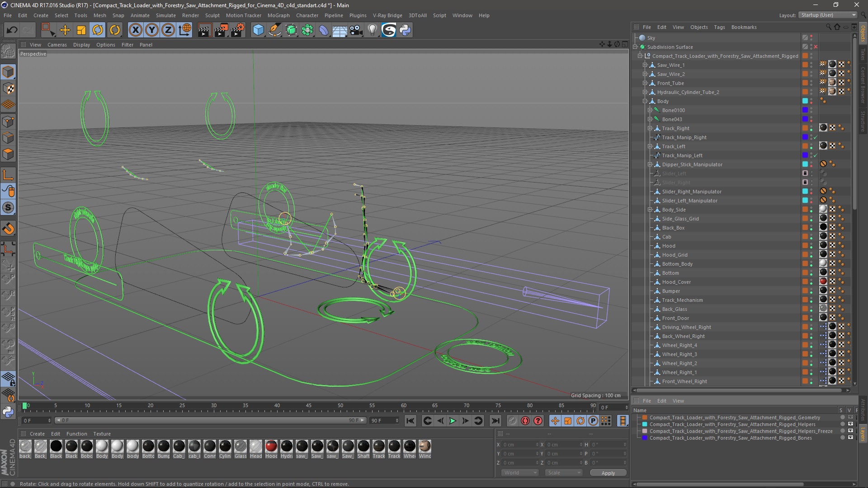Select the Rotate tool icon
868x488 pixels.
(x=98, y=30)
